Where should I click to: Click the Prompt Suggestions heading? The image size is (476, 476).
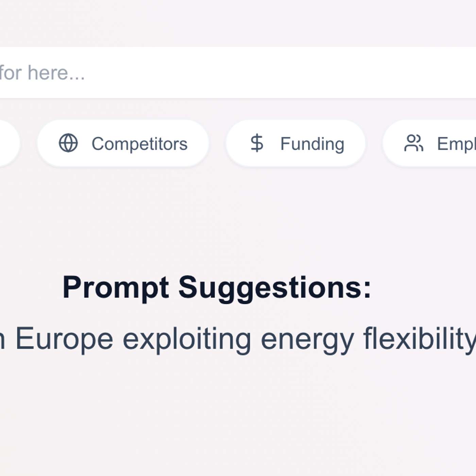pos(217,288)
